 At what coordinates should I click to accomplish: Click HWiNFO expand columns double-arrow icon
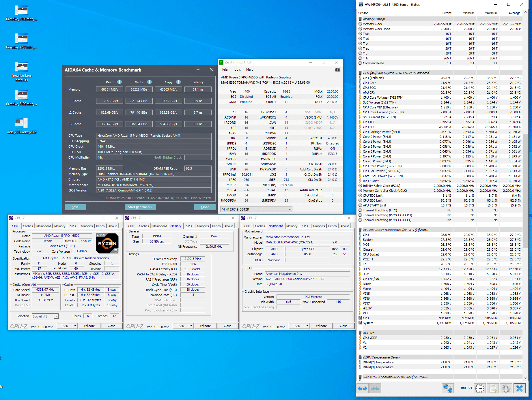[x=362, y=388]
